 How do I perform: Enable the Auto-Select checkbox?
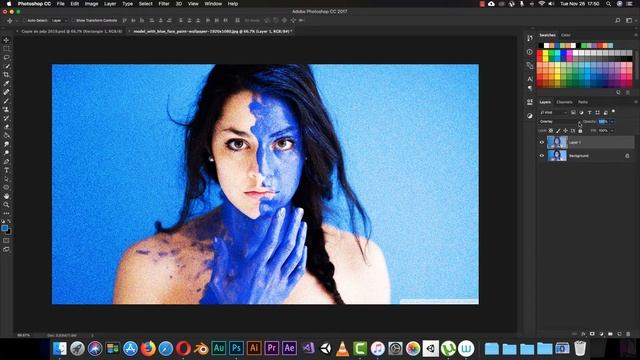tap(24, 20)
